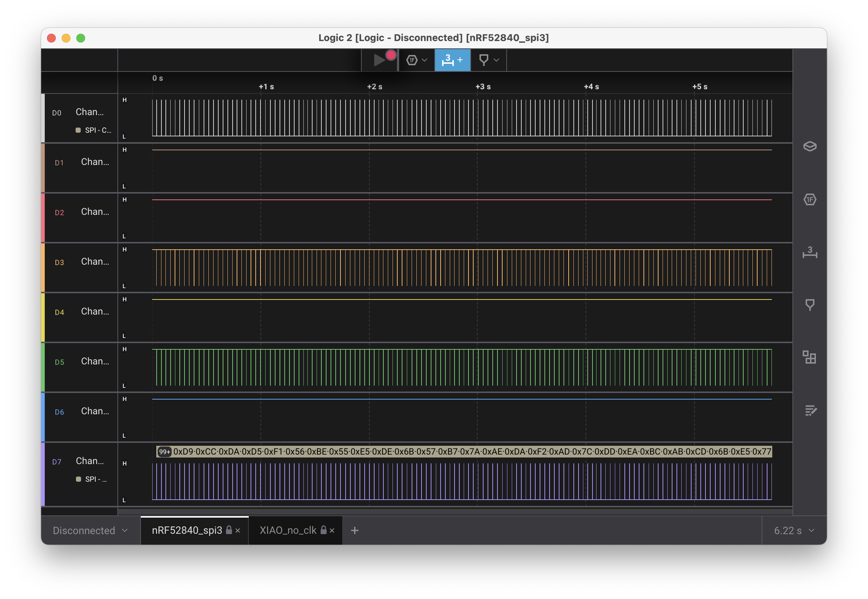868x599 pixels.
Task: Select the D7 channel label
Action: click(90, 461)
